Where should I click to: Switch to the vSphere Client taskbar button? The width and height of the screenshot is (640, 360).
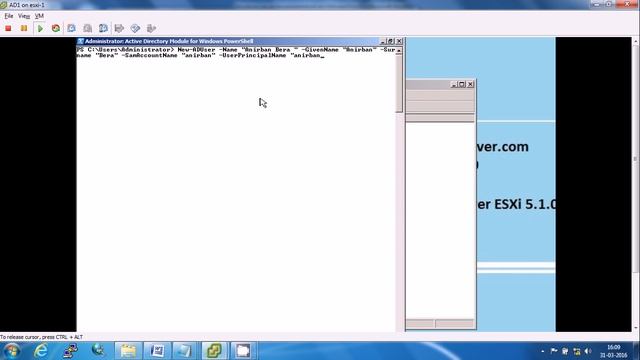(x=214, y=351)
